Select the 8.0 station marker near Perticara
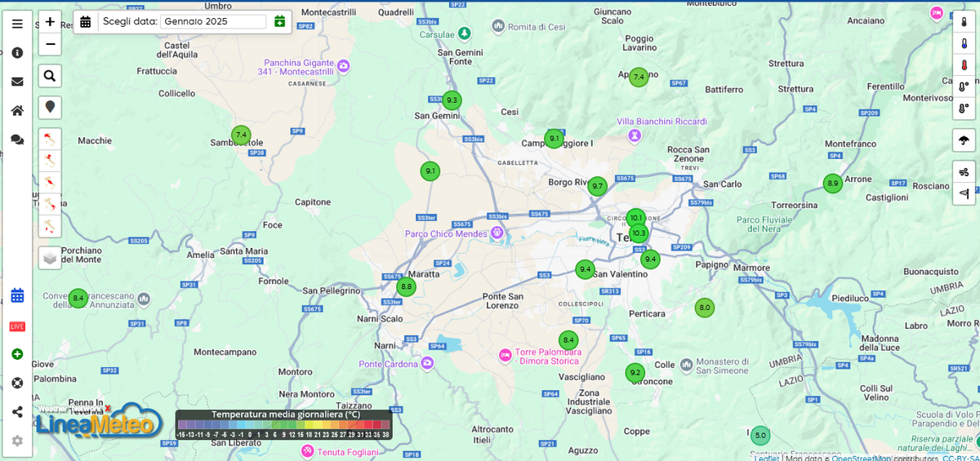The image size is (980, 461). point(704,308)
